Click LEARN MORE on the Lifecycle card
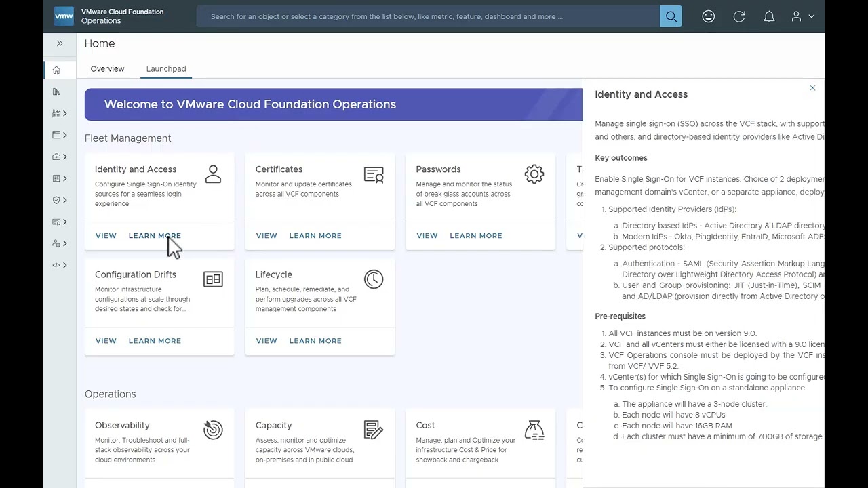Viewport: 868px width, 488px height. (315, 340)
